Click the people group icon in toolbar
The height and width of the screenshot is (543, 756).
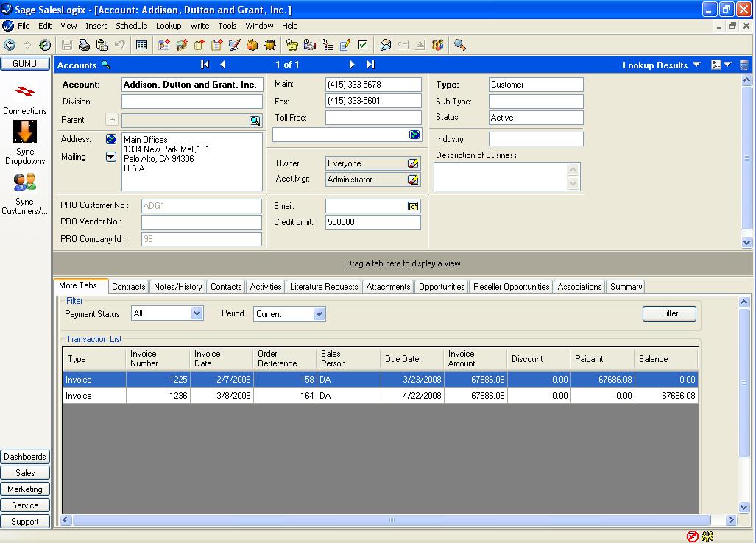[438, 46]
